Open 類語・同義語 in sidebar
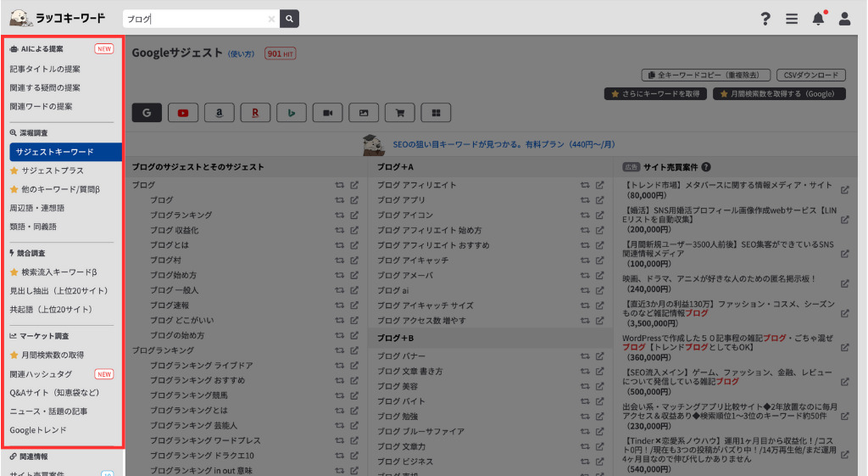This screenshot has width=868, height=476. (x=33, y=227)
